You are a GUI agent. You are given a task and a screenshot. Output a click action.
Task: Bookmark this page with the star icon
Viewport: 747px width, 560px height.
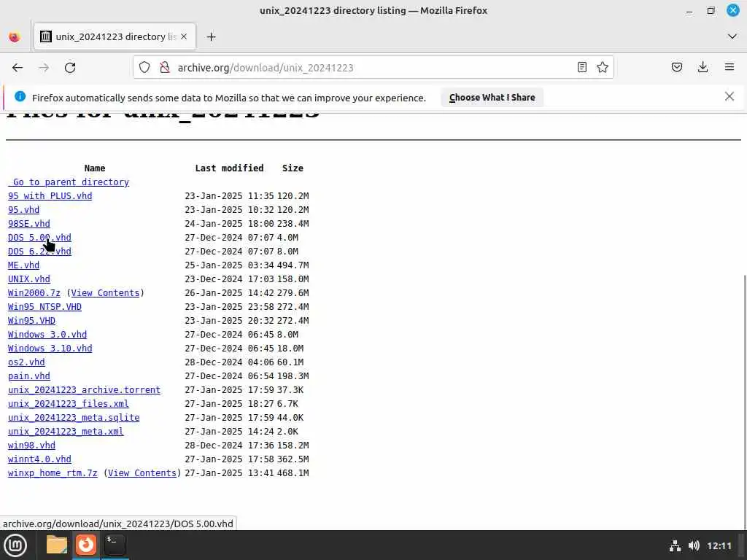pos(602,67)
